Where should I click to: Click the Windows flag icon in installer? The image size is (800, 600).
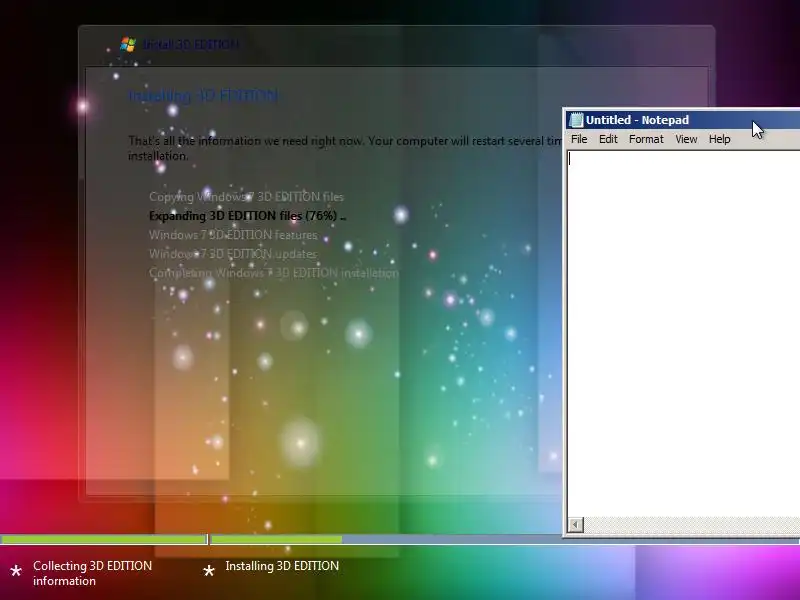128,44
